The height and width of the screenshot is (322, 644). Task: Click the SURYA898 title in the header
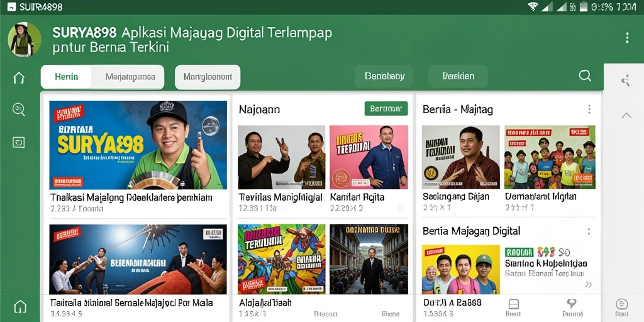point(84,33)
